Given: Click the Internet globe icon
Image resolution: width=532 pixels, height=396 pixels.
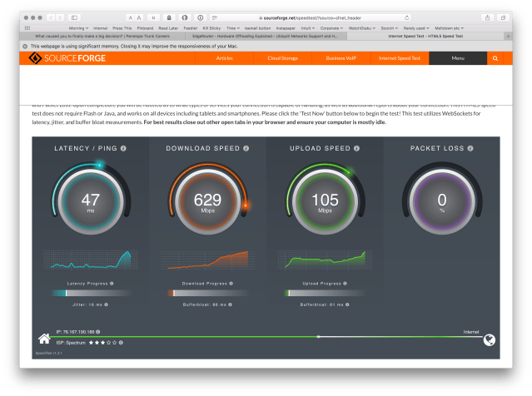Looking at the screenshot, I should click(x=490, y=339).
